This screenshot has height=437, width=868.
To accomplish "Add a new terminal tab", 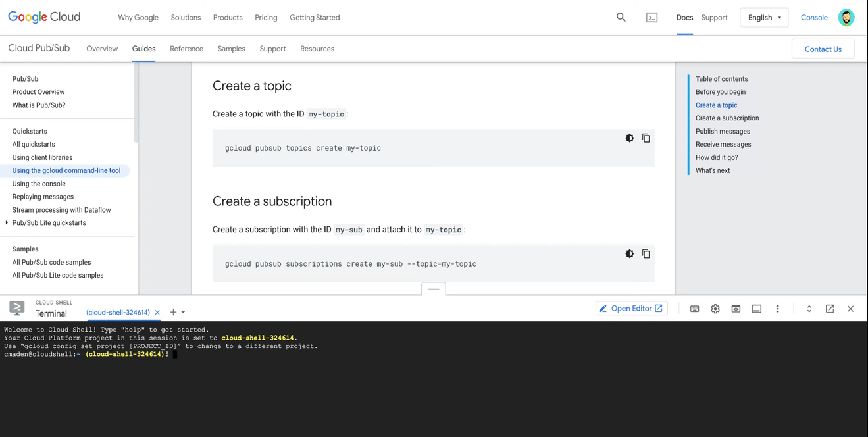I will click(173, 313).
